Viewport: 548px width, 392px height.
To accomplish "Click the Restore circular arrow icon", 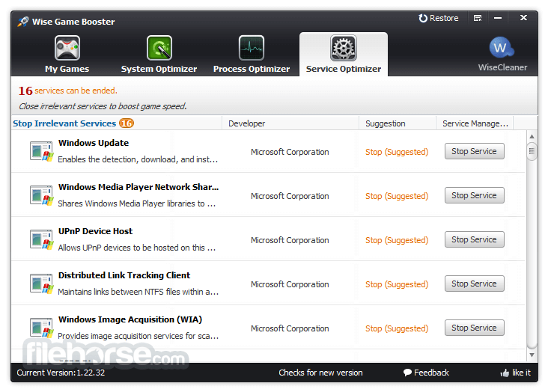I will point(423,18).
